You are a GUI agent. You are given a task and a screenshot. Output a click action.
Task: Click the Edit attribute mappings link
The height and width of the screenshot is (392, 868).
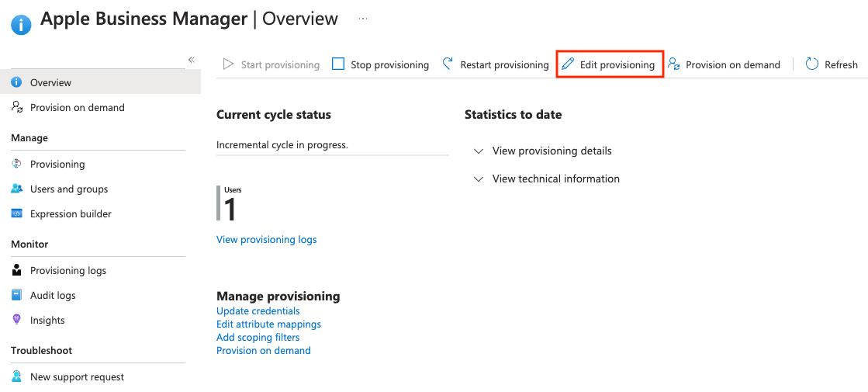click(x=268, y=324)
